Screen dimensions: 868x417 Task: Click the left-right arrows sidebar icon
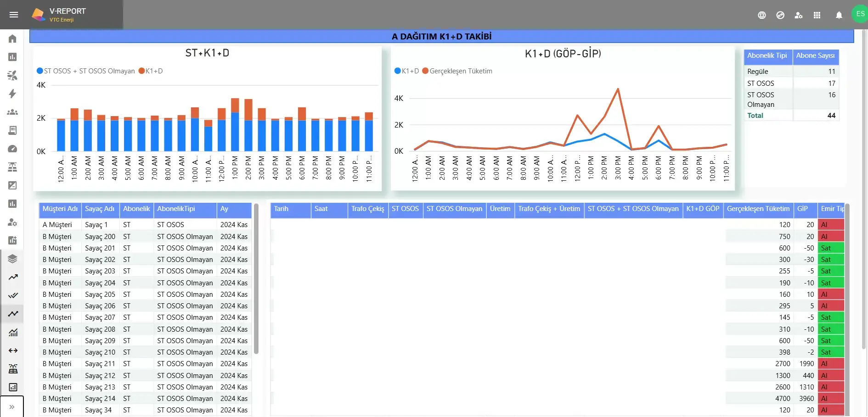tap(13, 350)
